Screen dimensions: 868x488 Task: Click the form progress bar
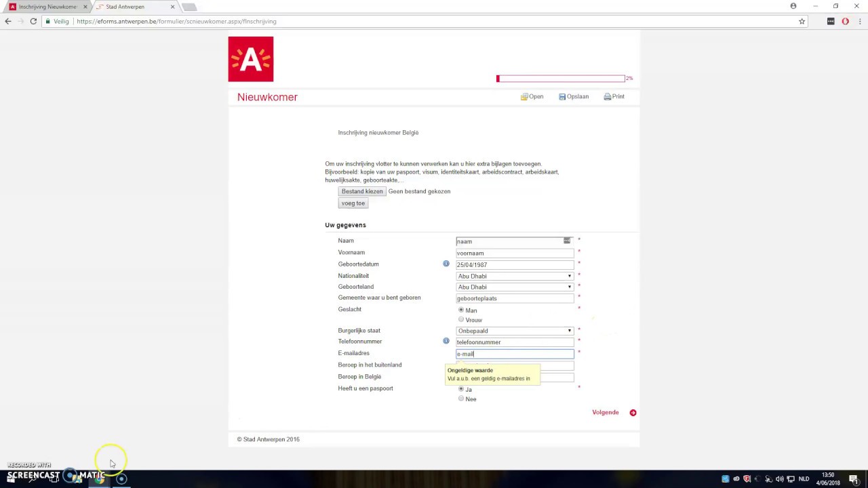coord(561,79)
